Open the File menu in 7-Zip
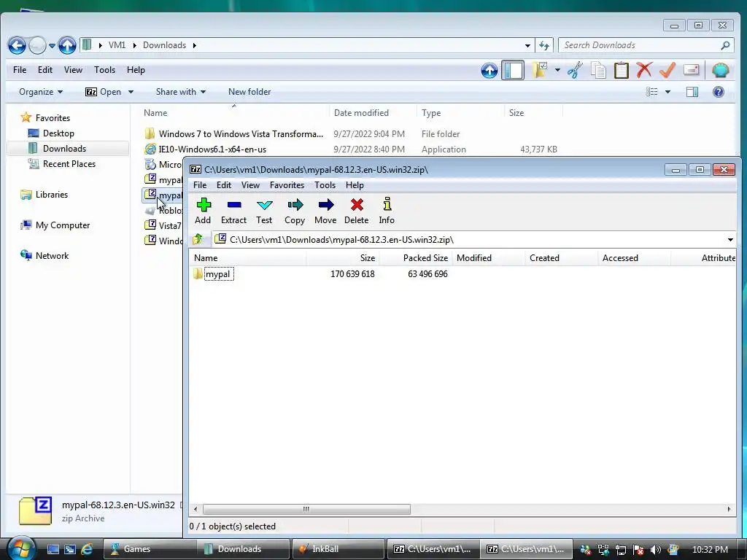The image size is (747, 560). click(x=200, y=184)
